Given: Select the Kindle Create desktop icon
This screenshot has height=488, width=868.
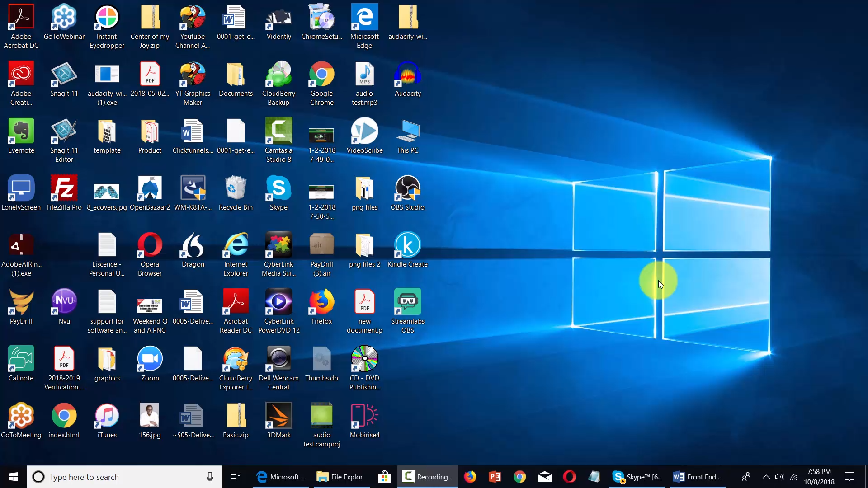Looking at the screenshot, I should point(407,249).
